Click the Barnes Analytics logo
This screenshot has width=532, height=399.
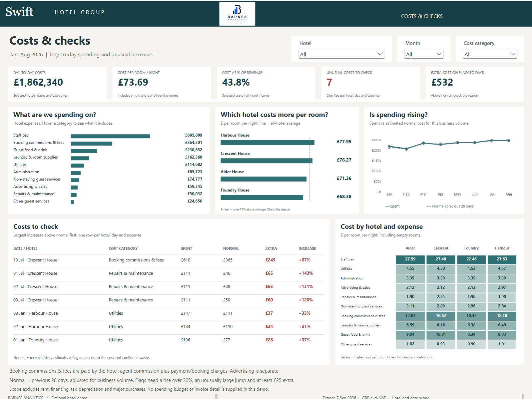click(237, 14)
